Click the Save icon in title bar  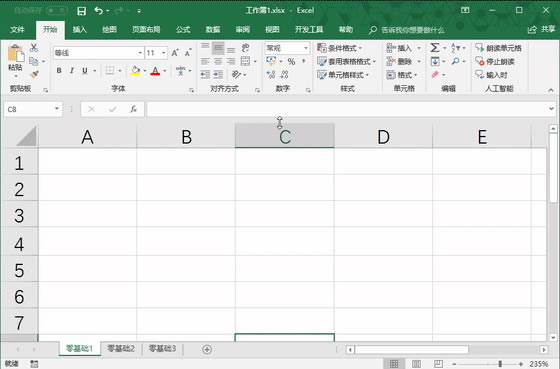click(x=81, y=11)
